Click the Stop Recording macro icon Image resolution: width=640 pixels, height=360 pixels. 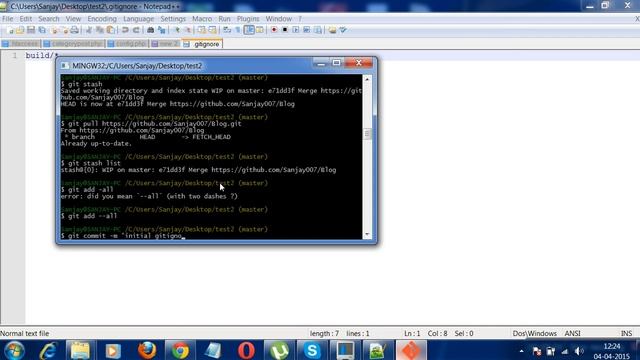pos(285,30)
